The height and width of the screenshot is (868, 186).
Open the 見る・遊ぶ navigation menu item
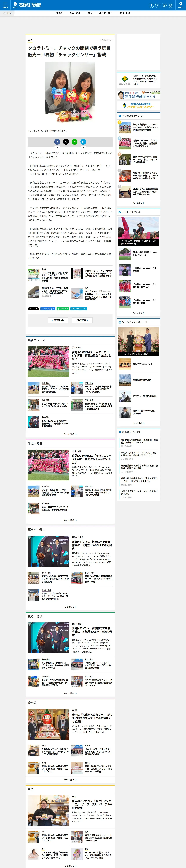pos(75,13)
